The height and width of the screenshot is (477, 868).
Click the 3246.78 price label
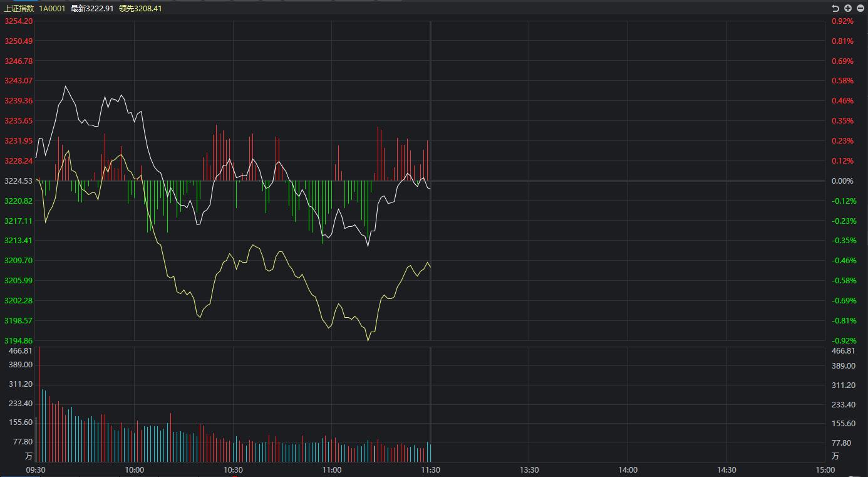(x=18, y=61)
